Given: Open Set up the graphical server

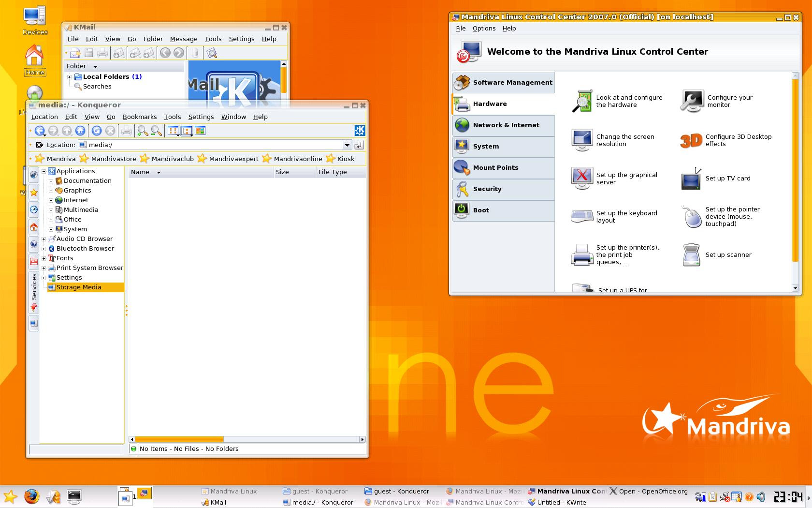Looking at the screenshot, I should (x=614, y=179).
